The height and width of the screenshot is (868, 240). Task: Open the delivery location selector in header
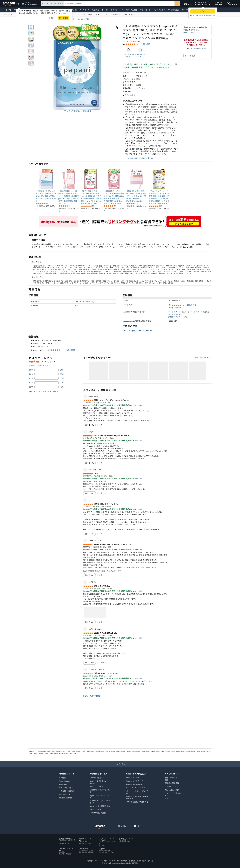coord(29,4)
